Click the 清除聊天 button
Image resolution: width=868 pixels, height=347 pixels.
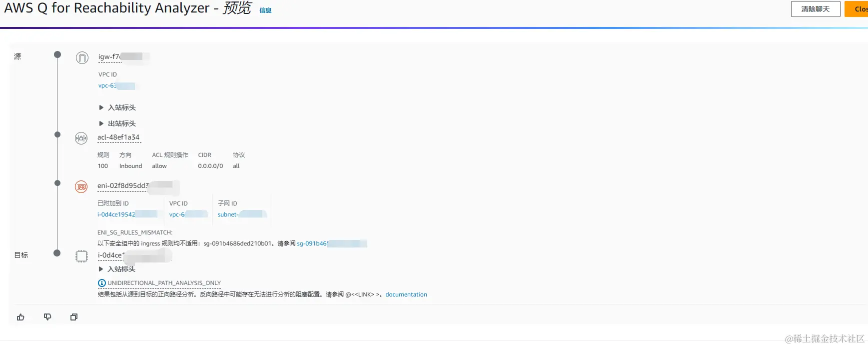pyautogui.click(x=816, y=9)
